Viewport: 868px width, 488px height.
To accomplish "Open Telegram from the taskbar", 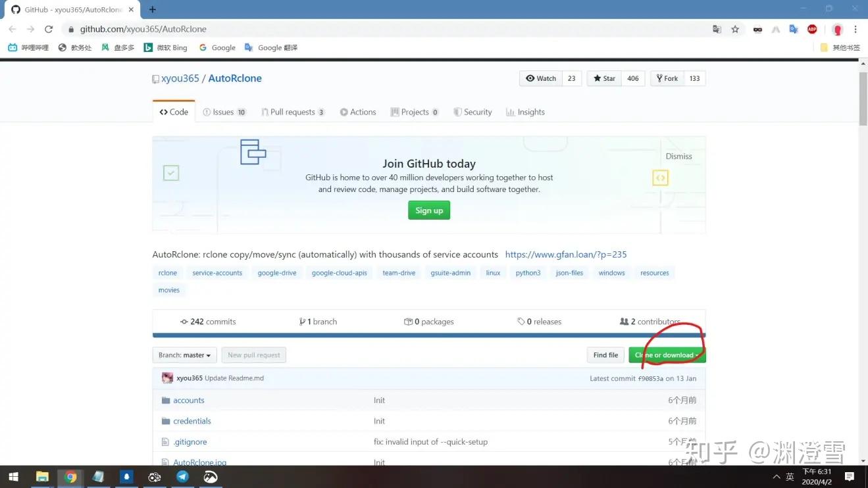I will (x=182, y=477).
